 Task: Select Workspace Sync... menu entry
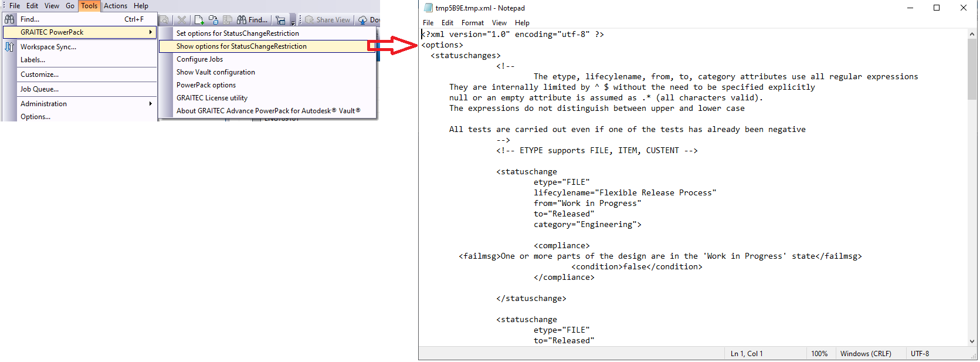click(x=80, y=47)
